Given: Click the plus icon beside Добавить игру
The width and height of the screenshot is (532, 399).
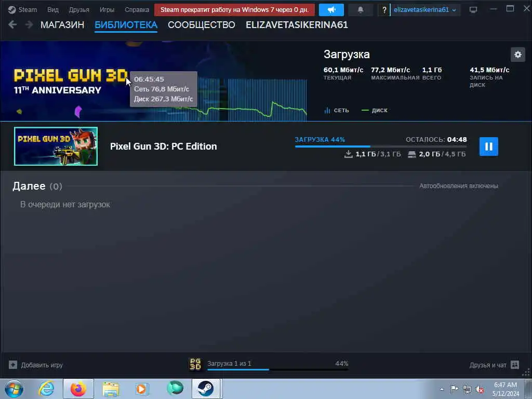Looking at the screenshot, I should click(x=13, y=365).
